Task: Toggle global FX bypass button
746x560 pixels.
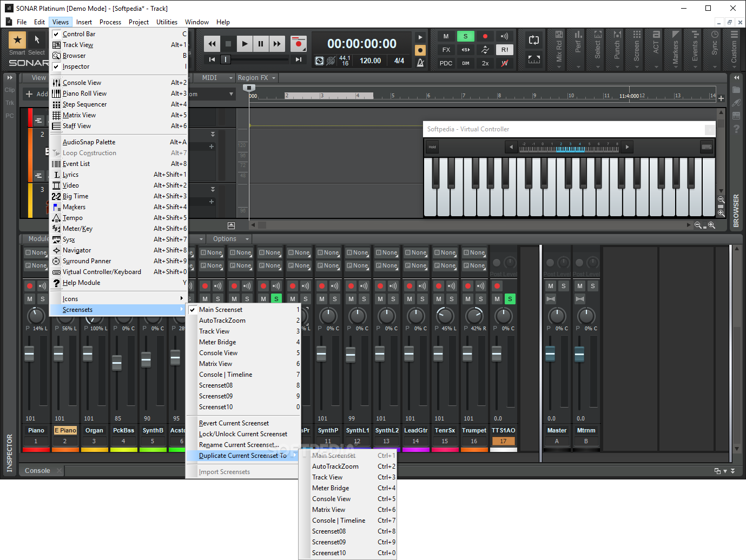Action: click(x=446, y=50)
